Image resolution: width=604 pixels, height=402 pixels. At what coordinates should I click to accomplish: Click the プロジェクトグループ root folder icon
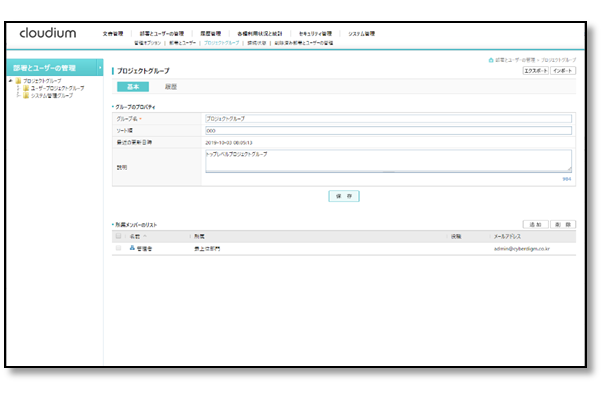(19, 80)
